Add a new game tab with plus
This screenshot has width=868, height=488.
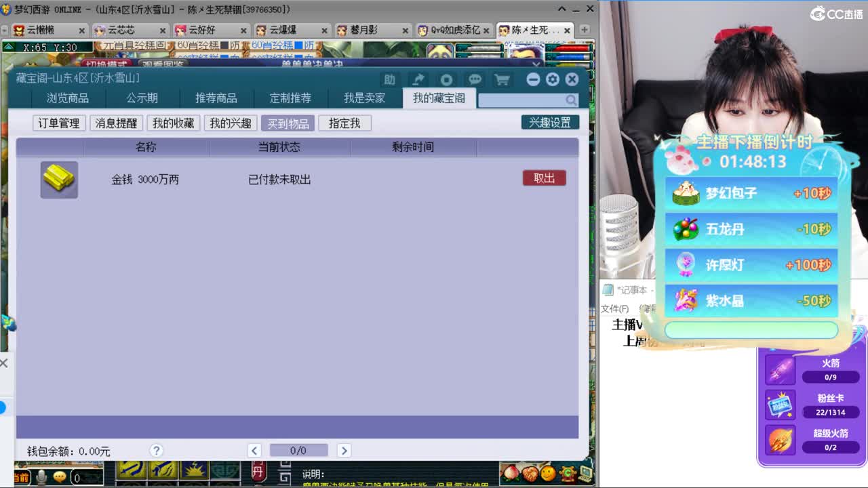point(585,30)
